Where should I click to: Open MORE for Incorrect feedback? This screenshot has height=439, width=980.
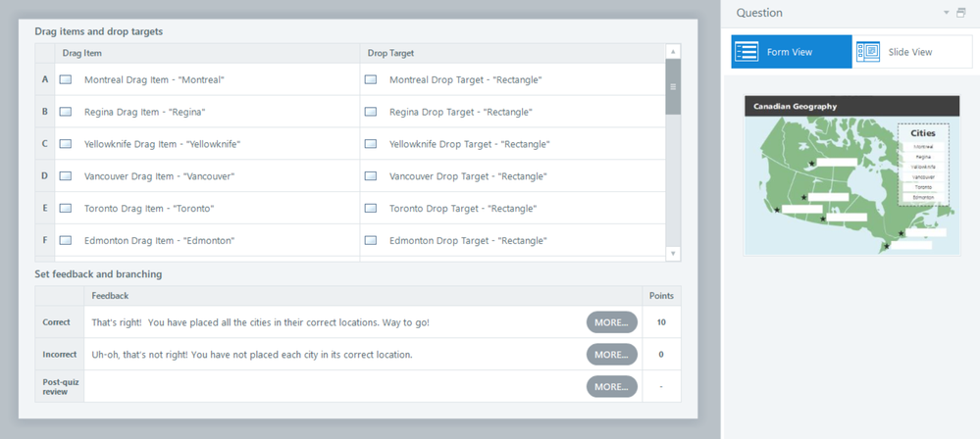tap(611, 355)
